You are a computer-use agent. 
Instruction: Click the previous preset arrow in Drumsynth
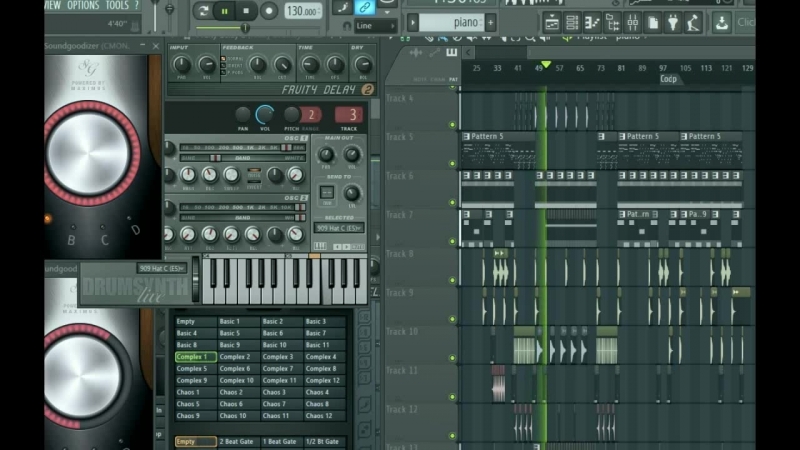(x=337, y=246)
